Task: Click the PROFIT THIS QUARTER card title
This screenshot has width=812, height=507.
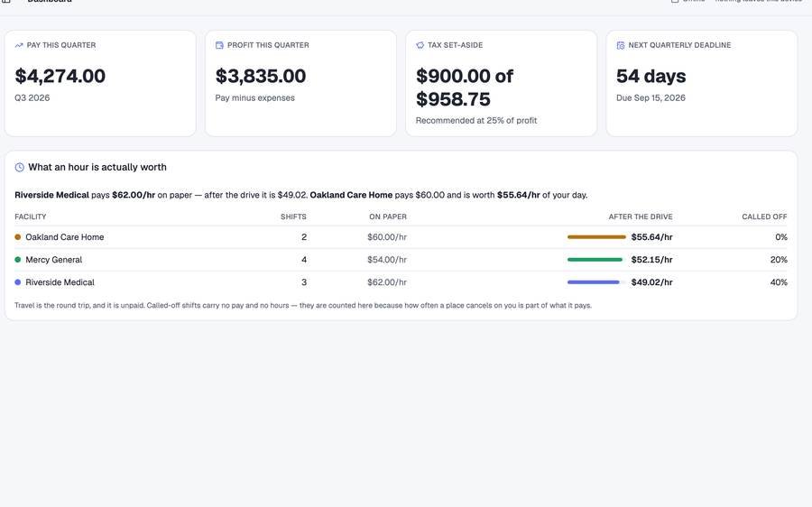Action: (x=268, y=46)
